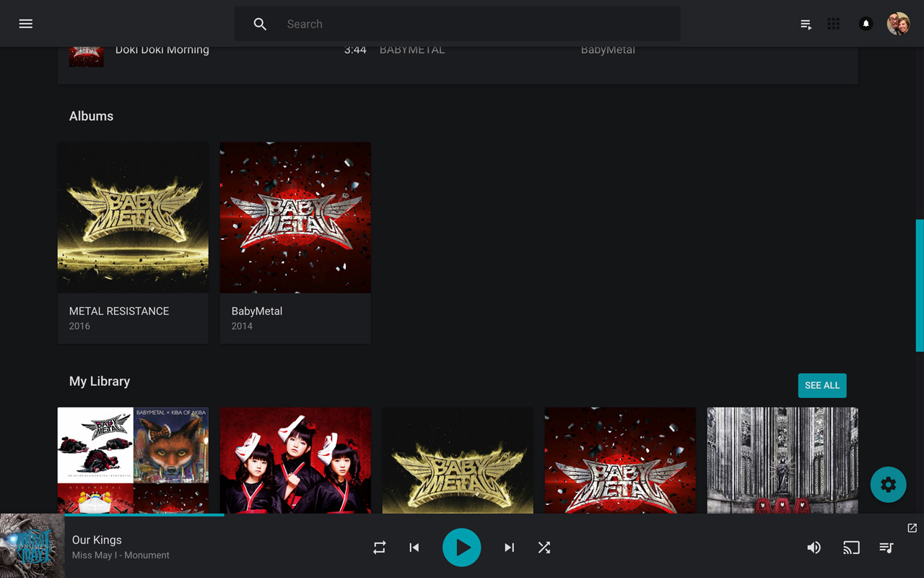Open the three girls with fox masks cover

pyautogui.click(x=295, y=461)
